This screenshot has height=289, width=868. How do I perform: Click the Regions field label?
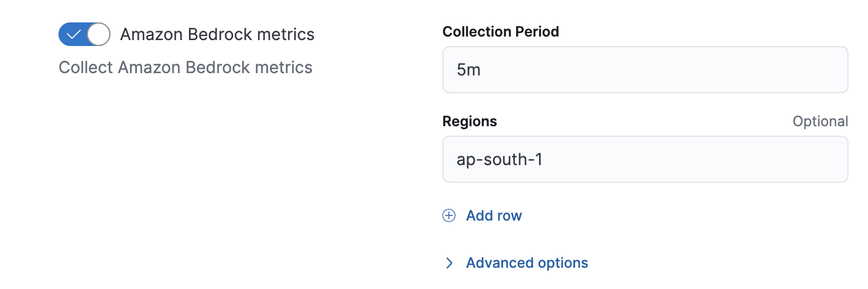click(469, 121)
